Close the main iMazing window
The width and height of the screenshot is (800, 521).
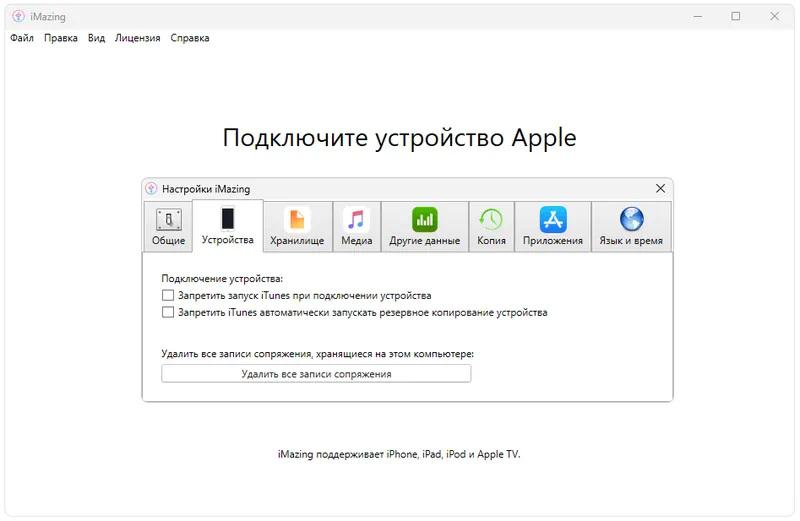pyautogui.click(x=774, y=16)
